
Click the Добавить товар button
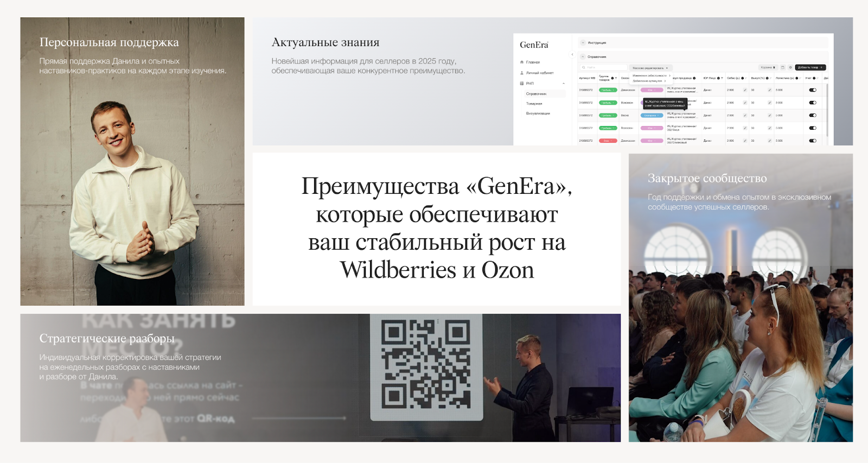(810, 67)
